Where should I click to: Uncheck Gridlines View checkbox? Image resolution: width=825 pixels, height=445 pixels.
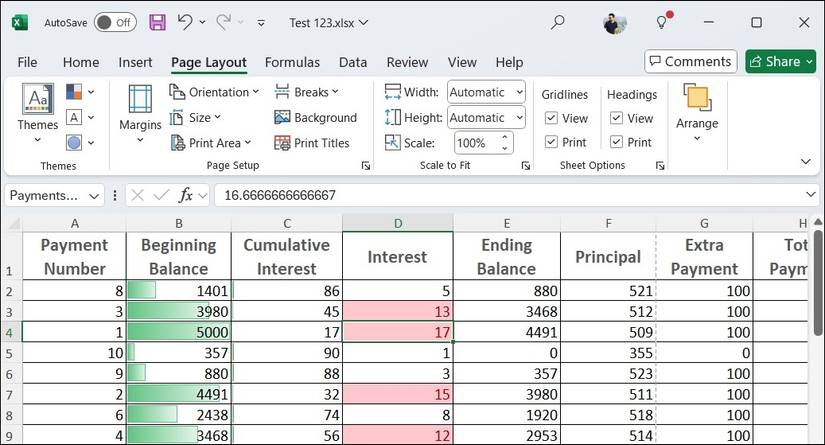[551, 118]
